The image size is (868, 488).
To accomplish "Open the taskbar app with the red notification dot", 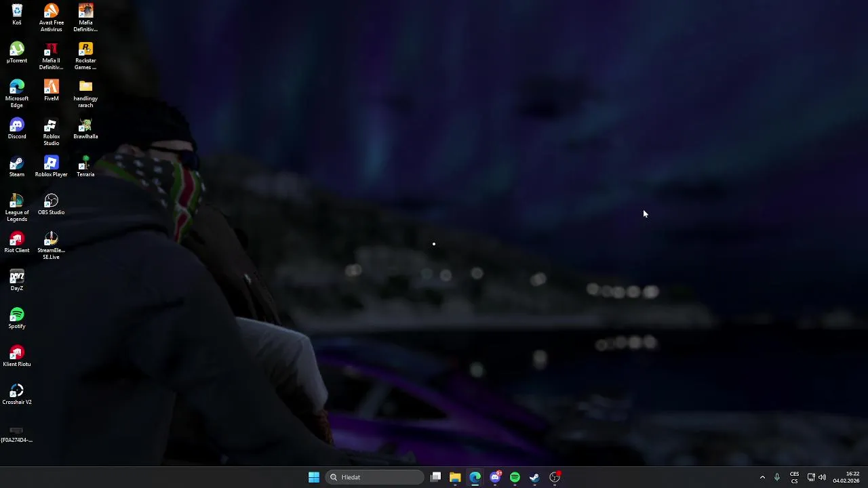I will pyautogui.click(x=555, y=477).
